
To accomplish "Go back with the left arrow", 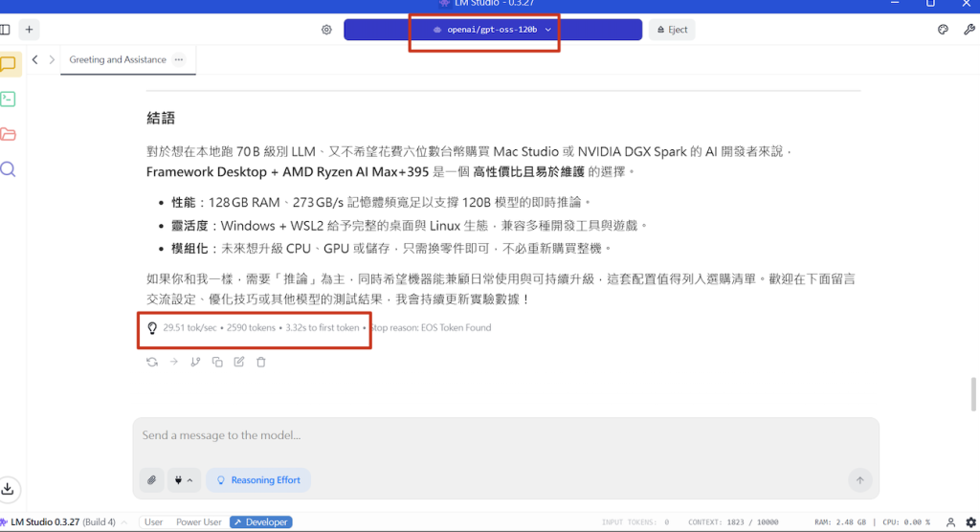I will pyautogui.click(x=35, y=59).
